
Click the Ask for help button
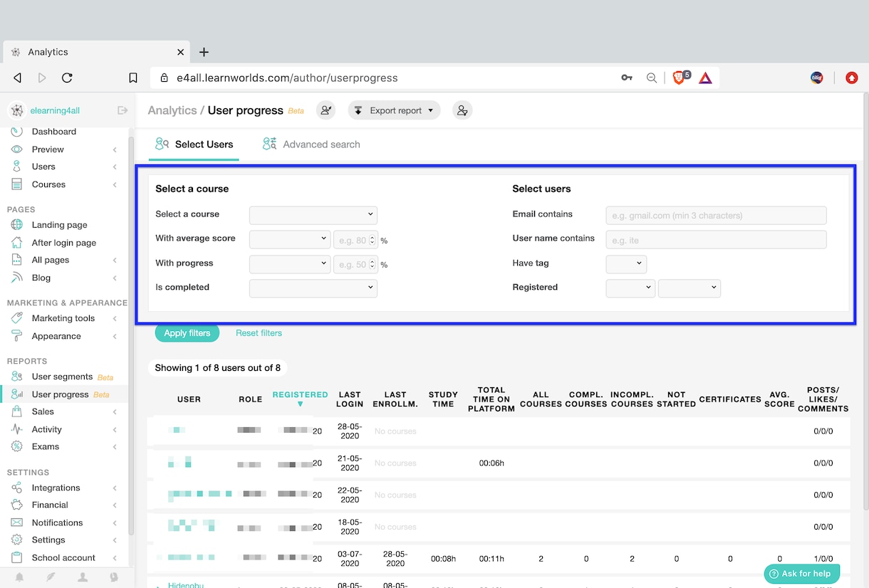801,574
